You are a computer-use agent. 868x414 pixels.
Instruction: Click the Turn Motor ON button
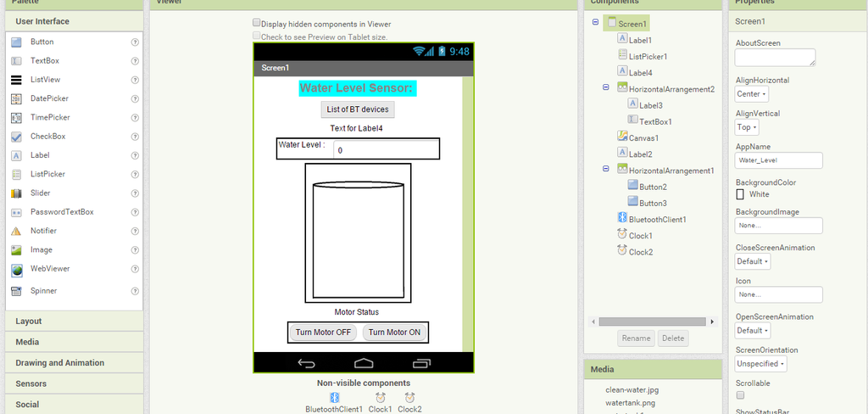click(x=395, y=333)
